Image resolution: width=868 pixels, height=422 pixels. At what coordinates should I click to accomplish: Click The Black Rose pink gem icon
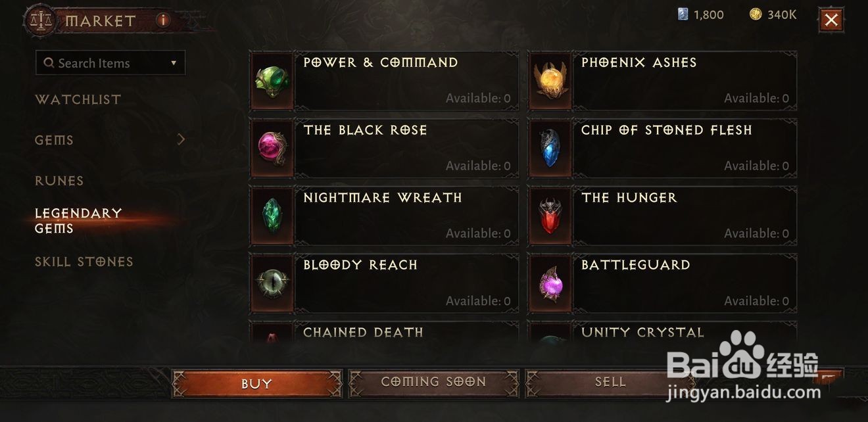(272, 149)
